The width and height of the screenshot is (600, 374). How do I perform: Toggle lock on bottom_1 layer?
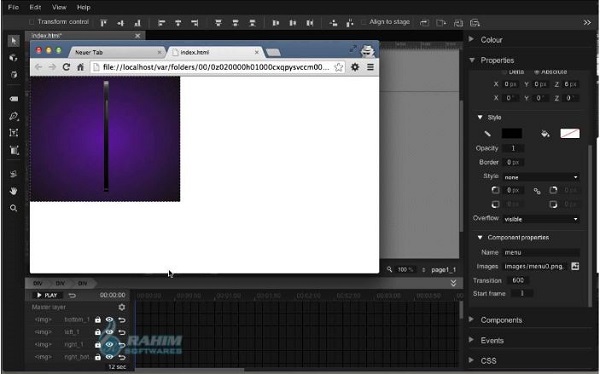tap(98, 320)
